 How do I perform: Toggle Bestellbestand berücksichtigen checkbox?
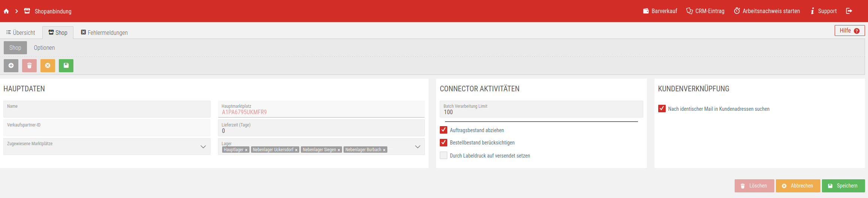click(444, 143)
